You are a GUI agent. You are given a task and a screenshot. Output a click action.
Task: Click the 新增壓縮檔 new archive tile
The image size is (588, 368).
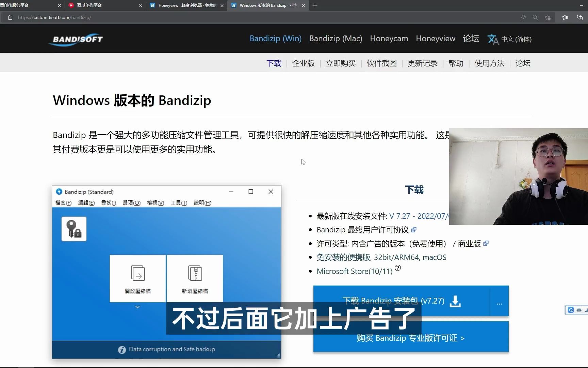coord(195,278)
